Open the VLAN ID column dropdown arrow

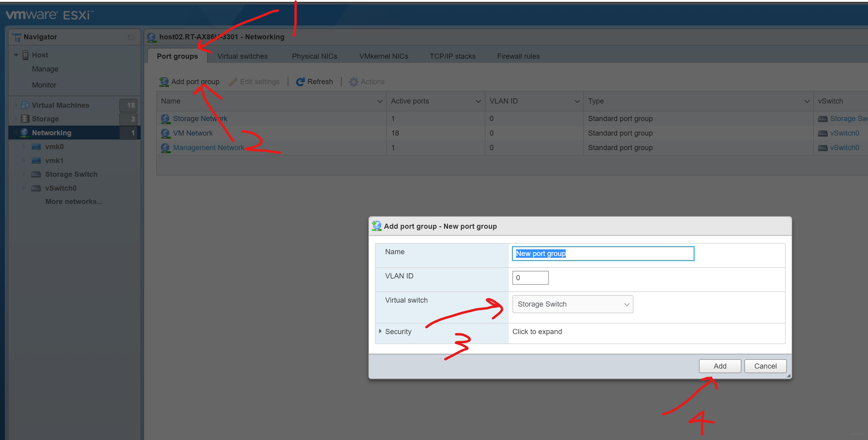pos(577,101)
